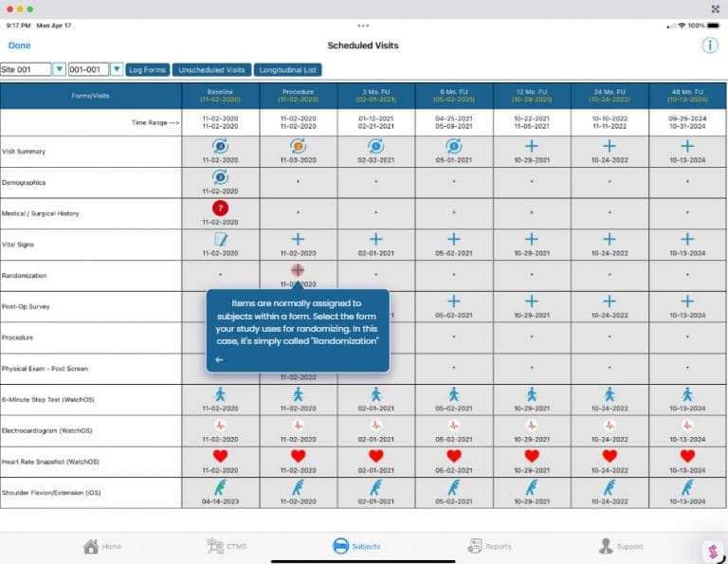
Task: Click the fullscreen icon in title bar
Action: point(716,9)
